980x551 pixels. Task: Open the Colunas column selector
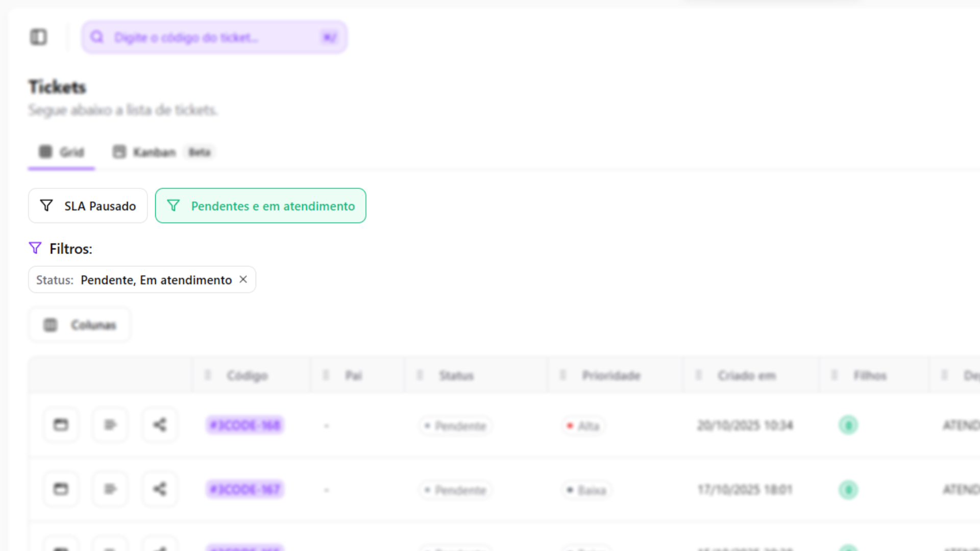pyautogui.click(x=80, y=325)
